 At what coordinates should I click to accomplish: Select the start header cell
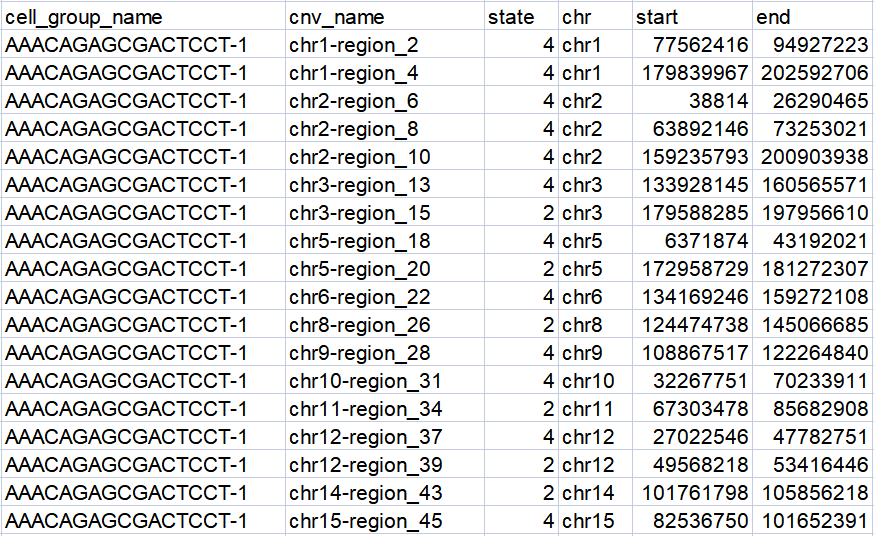click(692, 16)
